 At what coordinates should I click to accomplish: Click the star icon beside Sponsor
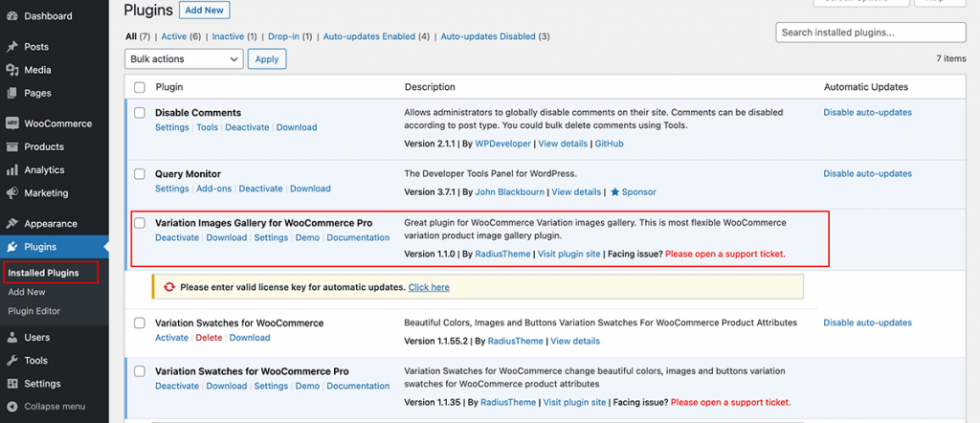(614, 191)
